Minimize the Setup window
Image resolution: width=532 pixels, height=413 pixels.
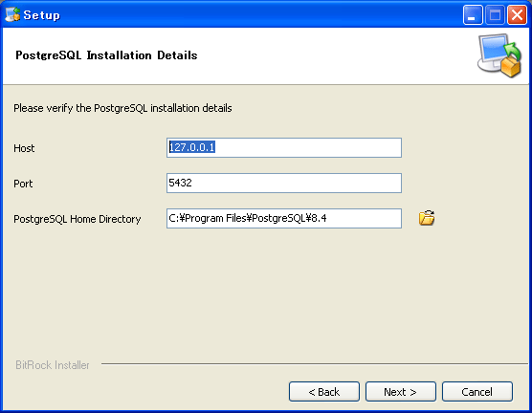(x=473, y=15)
